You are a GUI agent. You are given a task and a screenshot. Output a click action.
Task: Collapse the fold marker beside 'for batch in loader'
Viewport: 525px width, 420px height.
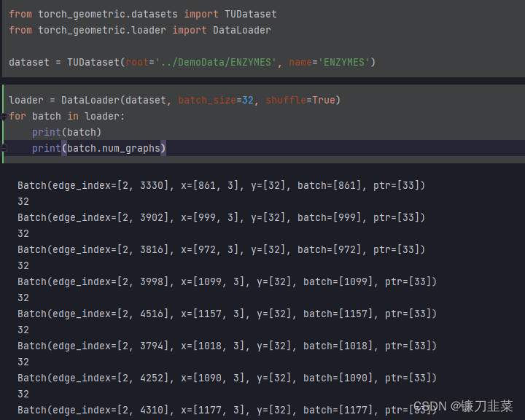tap(4, 117)
